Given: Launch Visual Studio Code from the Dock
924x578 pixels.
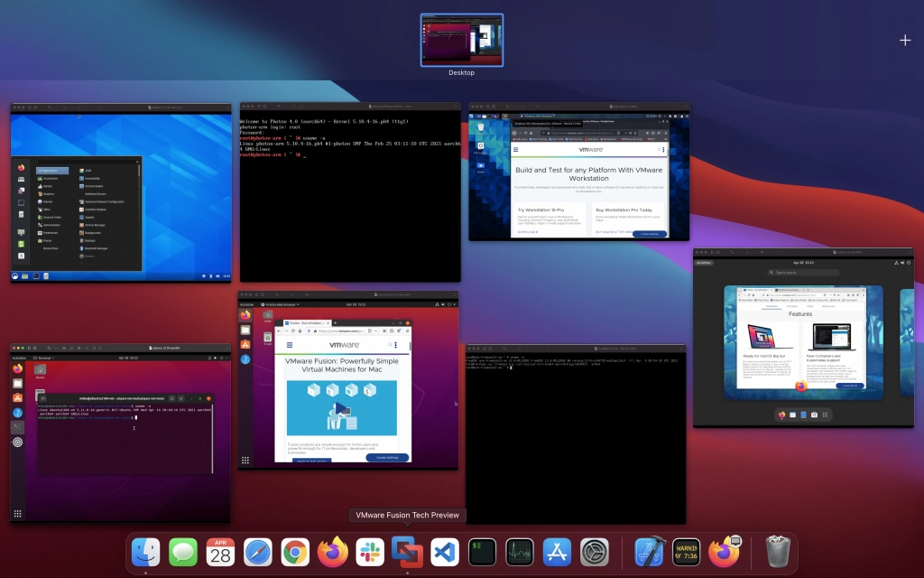Looking at the screenshot, I should [x=445, y=552].
